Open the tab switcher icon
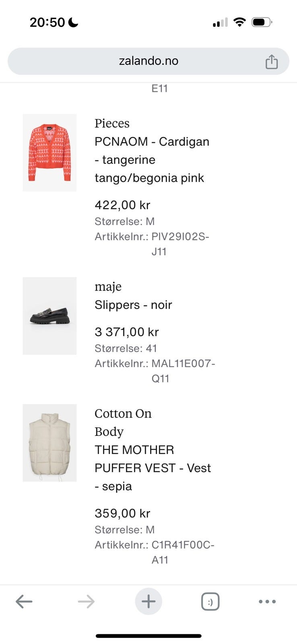This screenshot has width=297, height=644. (210, 602)
